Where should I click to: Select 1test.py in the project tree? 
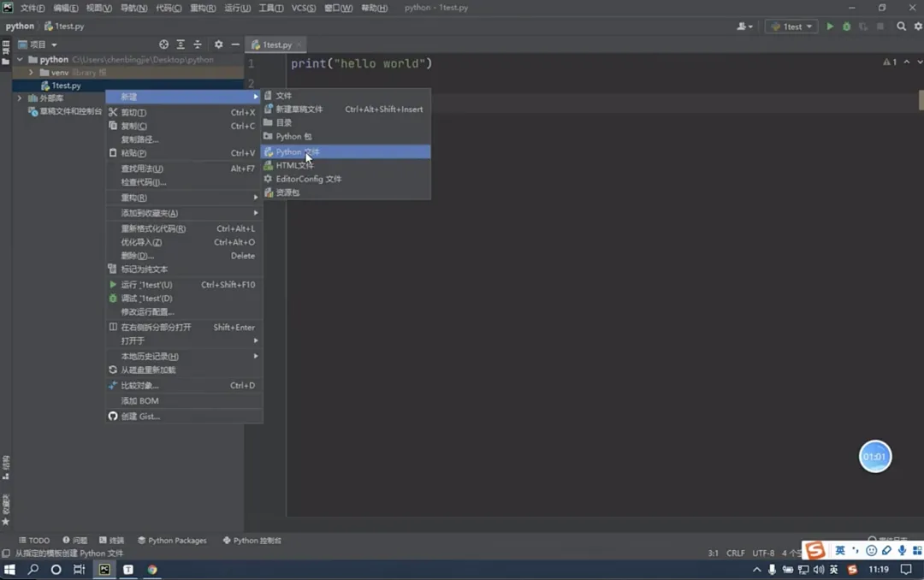point(66,86)
